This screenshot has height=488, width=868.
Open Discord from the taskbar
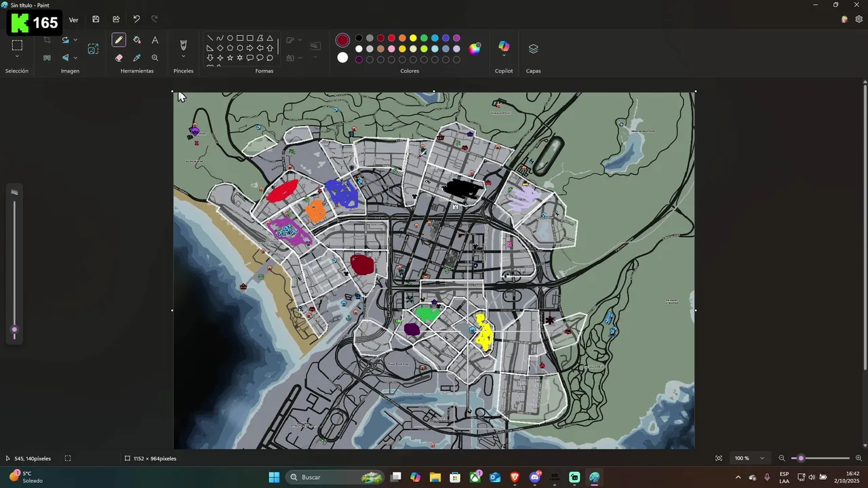point(535,477)
